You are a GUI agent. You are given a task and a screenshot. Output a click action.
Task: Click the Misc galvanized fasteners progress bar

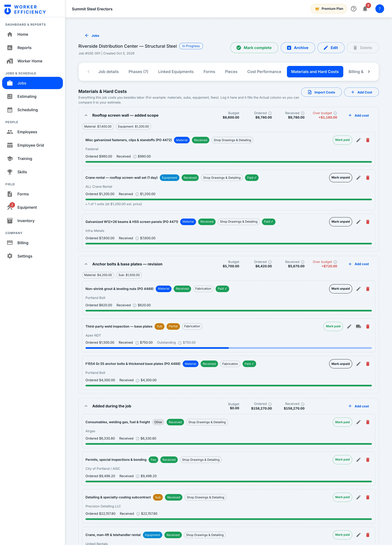point(229,162)
